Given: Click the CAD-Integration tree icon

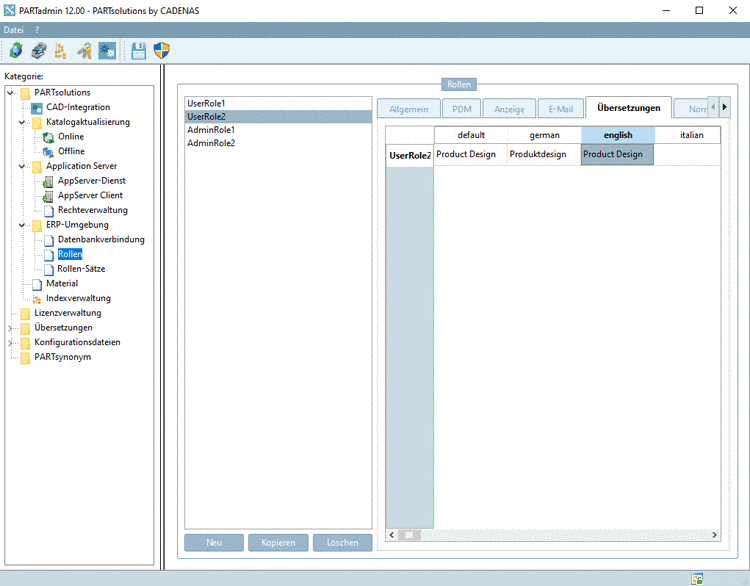Looking at the screenshot, I should pos(37,108).
